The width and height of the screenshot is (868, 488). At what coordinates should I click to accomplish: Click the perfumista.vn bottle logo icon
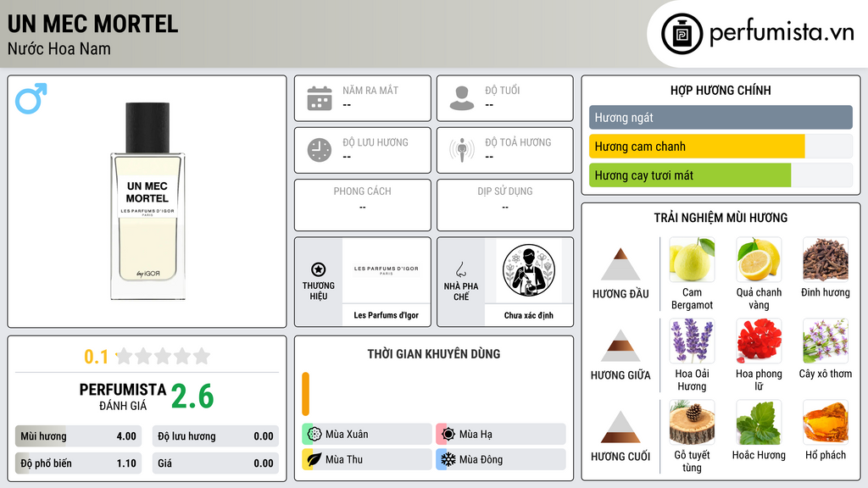tap(682, 34)
